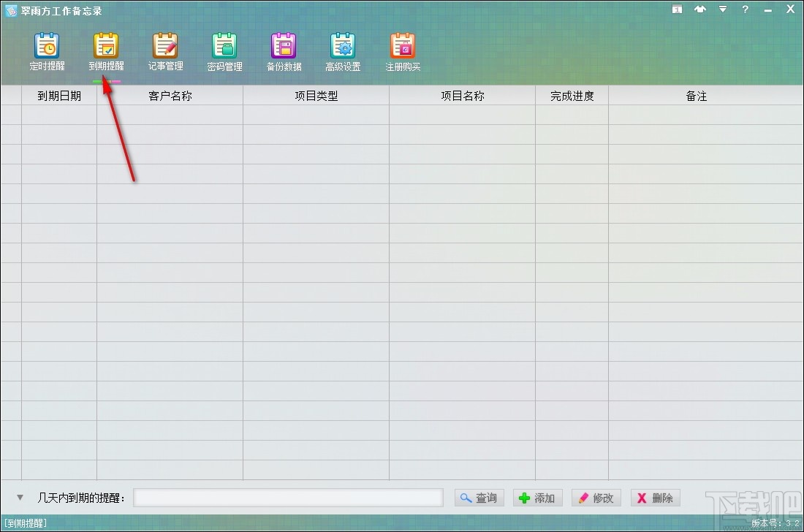Close the 翠雨方工作备忘录 window
This screenshot has height=532, width=804.
click(x=791, y=9)
